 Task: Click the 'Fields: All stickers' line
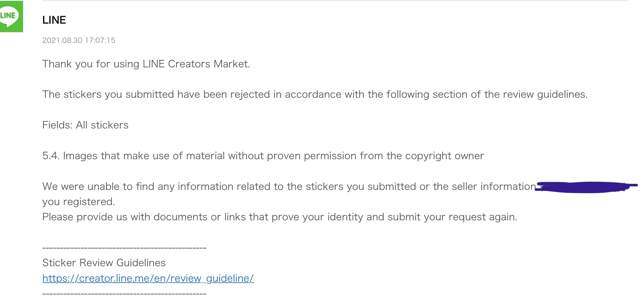pyautogui.click(x=85, y=125)
